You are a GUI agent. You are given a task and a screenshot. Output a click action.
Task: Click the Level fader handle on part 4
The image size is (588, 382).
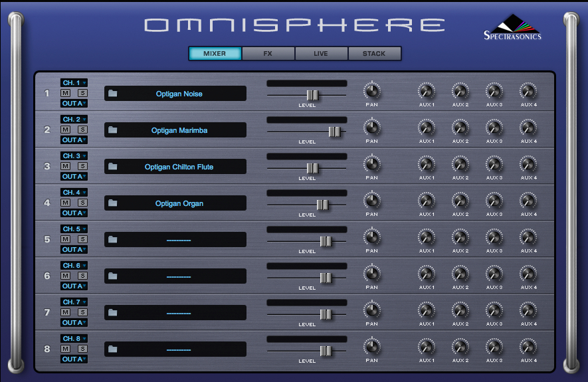click(x=322, y=205)
